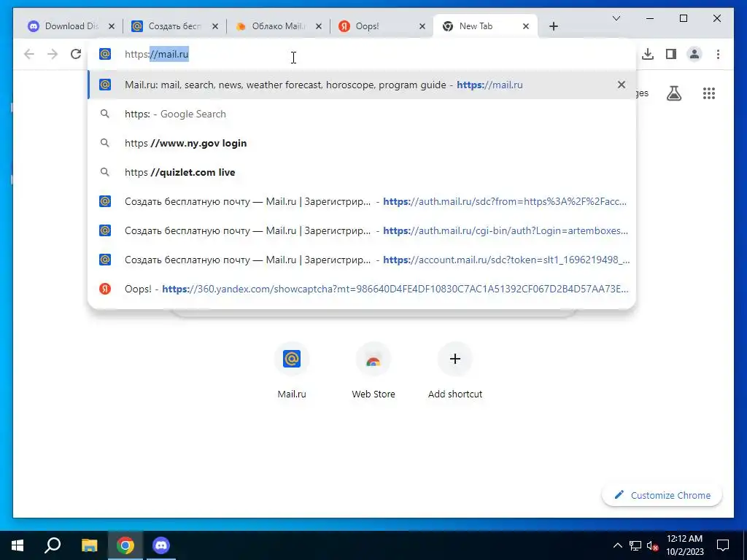Screen dimensions: 747x560
Task: Open the Web Store shortcut tile
Action: [373, 371]
